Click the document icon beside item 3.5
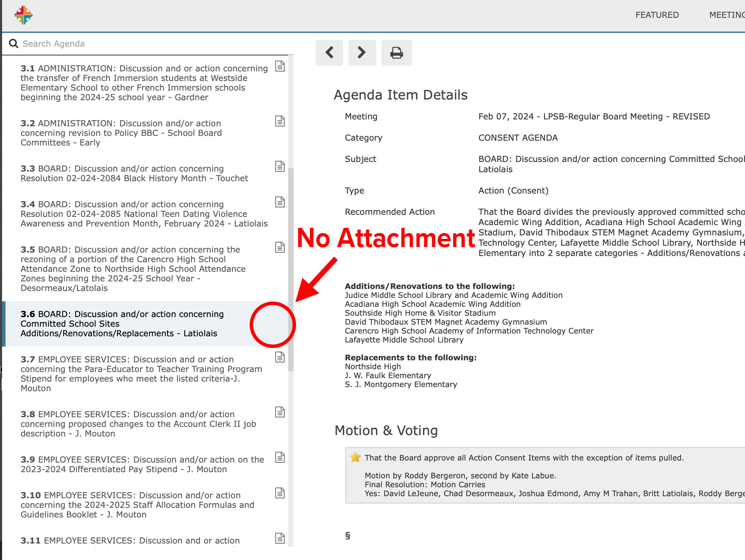Image resolution: width=745 pixels, height=560 pixels. 280,247
